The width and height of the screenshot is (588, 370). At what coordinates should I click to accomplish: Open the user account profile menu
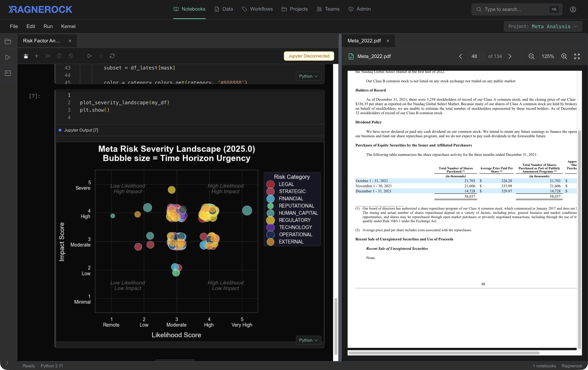pos(573,9)
